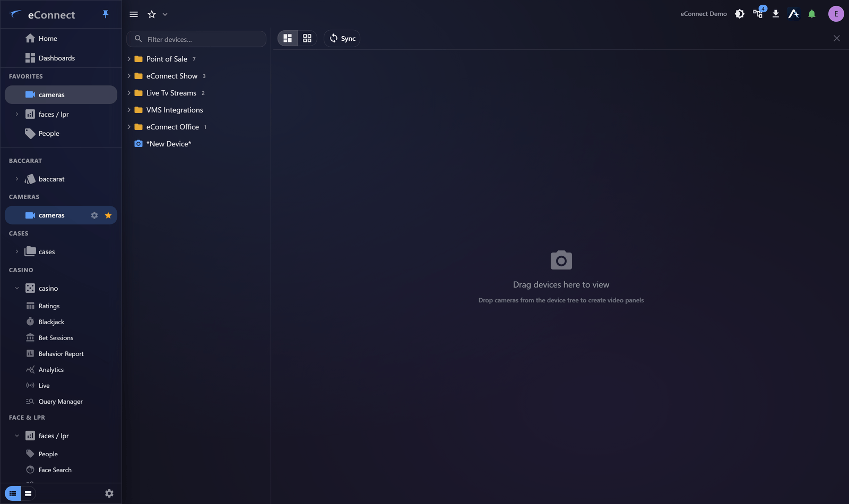Open Query Manager under casino
The image size is (849, 504).
[61, 402]
